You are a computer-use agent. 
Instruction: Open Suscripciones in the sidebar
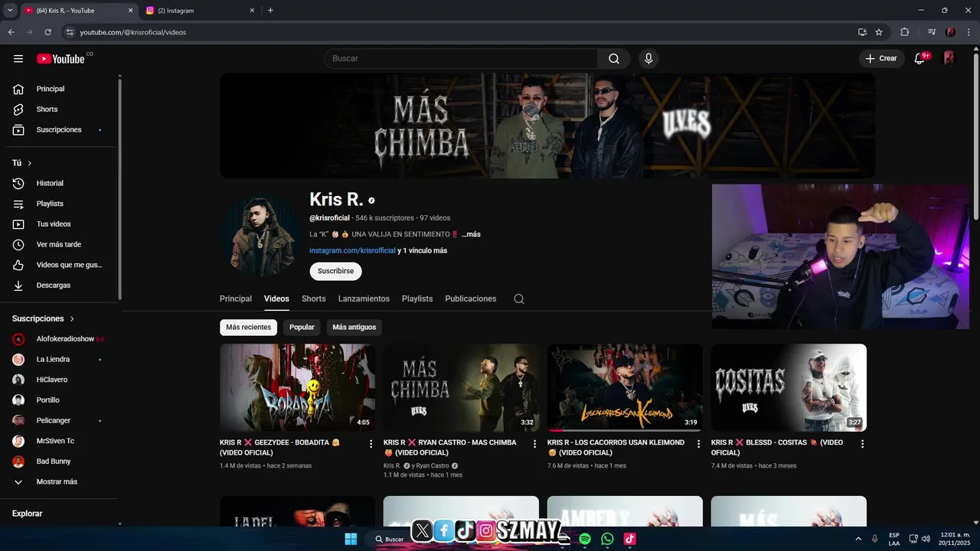(x=59, y=130)
